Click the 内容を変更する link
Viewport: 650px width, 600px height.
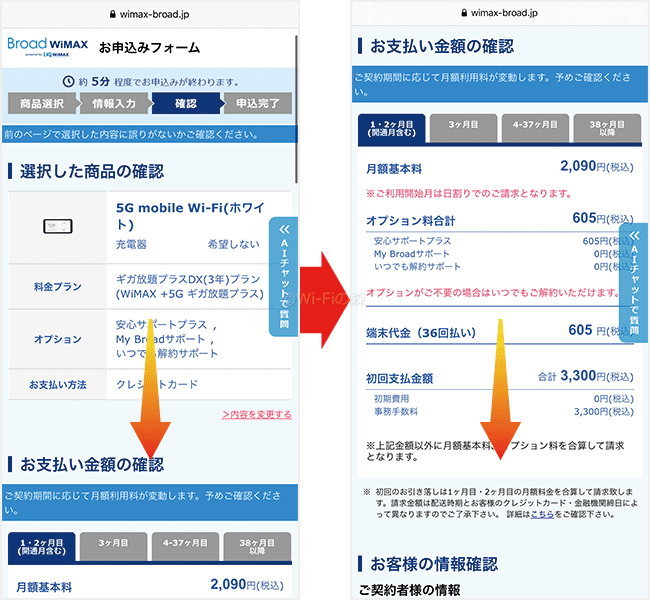(x=257, y=414)
